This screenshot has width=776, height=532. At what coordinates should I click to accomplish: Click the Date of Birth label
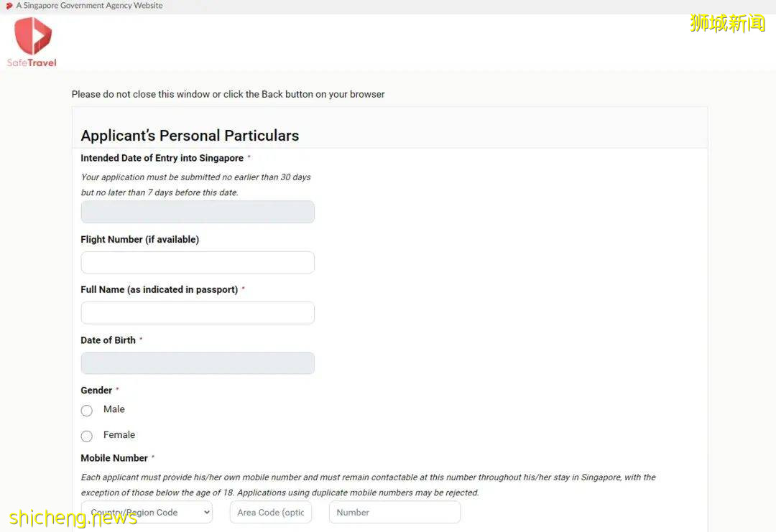(x=108, y=340)
